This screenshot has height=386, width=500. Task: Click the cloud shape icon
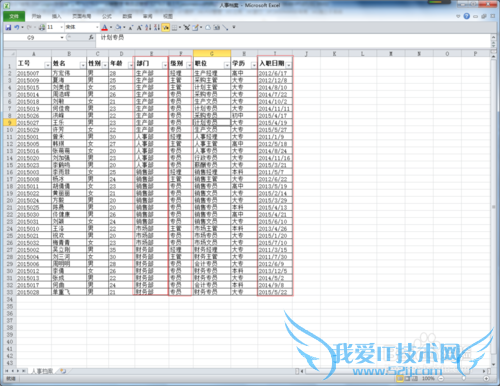(208, 27)
